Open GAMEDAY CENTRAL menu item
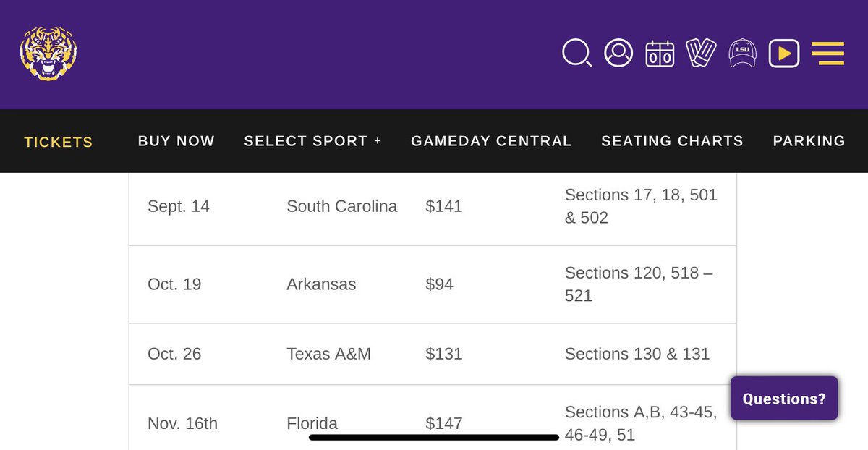This screenshot has width=868, height=450. [x=491, y=141]
